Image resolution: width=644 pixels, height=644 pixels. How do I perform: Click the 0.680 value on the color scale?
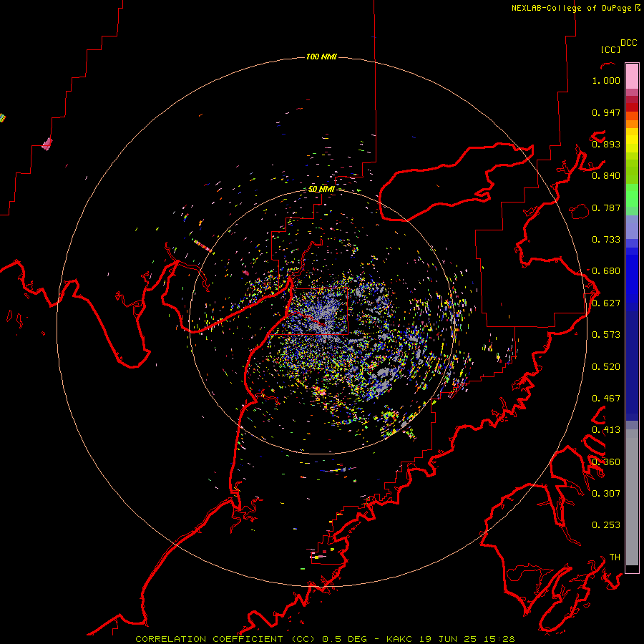606,271
